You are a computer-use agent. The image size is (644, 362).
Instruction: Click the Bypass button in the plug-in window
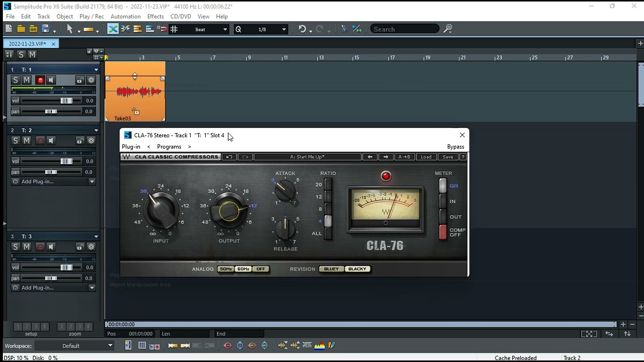click(455, 147)
